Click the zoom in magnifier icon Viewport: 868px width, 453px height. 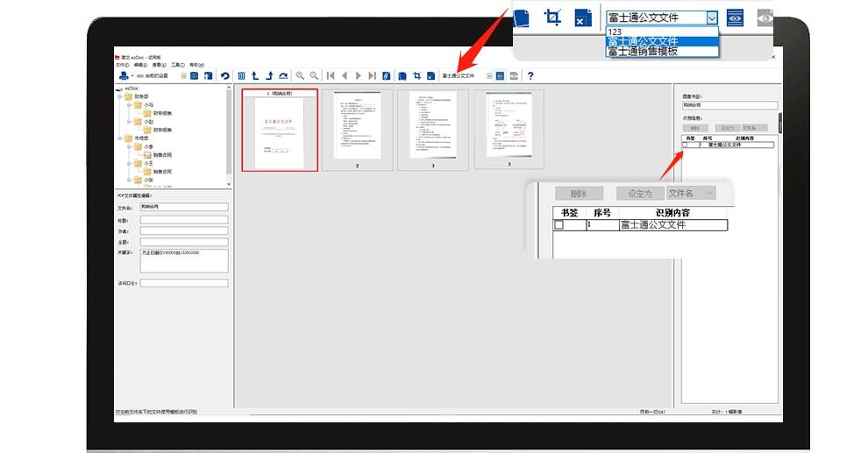click(x=300, y=75)
